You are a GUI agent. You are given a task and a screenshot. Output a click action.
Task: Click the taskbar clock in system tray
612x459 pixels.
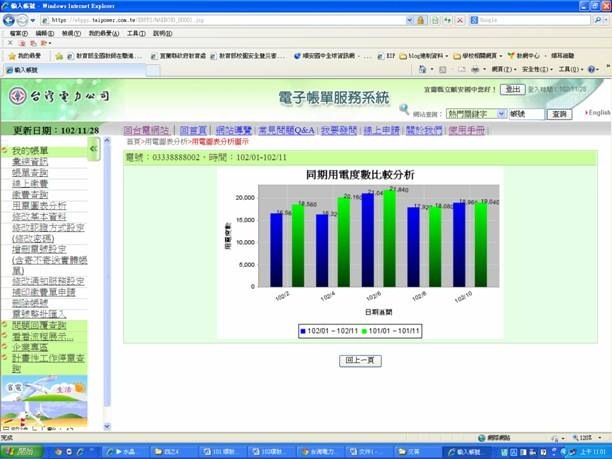(592, 452)
